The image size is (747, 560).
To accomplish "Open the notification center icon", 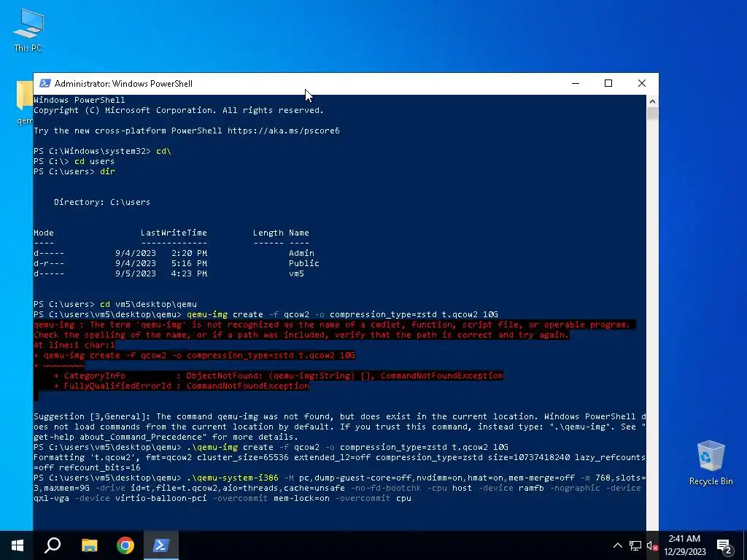I will (x=724, y=545).
